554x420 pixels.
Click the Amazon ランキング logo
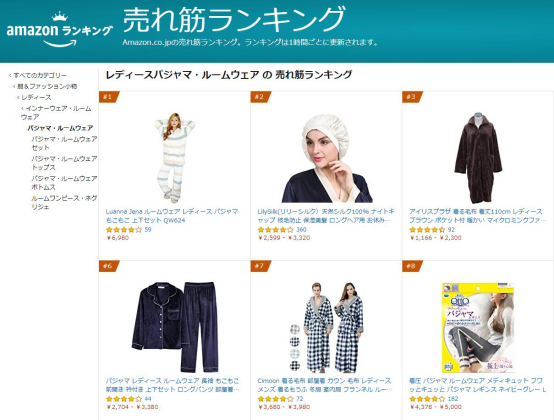[59, 30]
